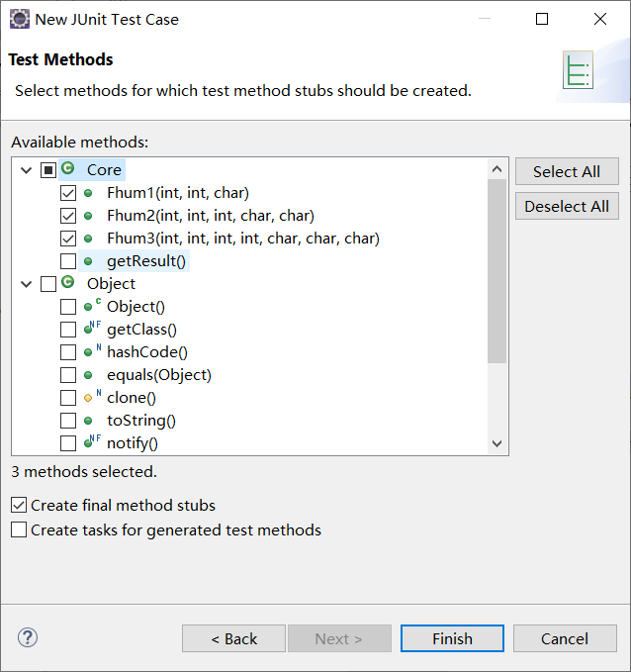Click the hashCode() method icon
The image size is (631, 672).
pos(91,351)
